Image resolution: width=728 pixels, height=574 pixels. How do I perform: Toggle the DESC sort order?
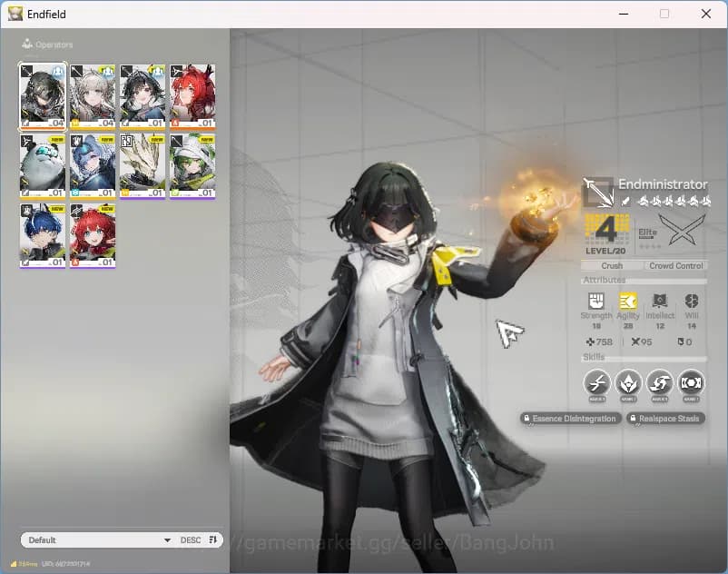191,540
